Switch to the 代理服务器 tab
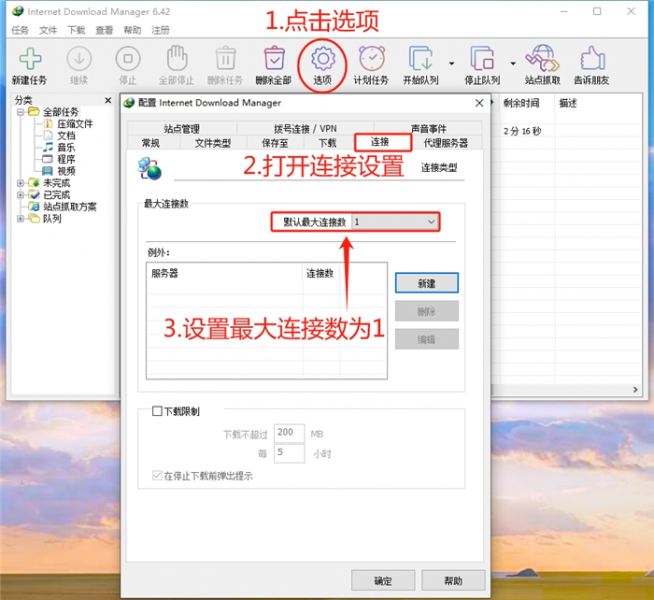The height and width of the screenshot is (600, 654). 445,143
